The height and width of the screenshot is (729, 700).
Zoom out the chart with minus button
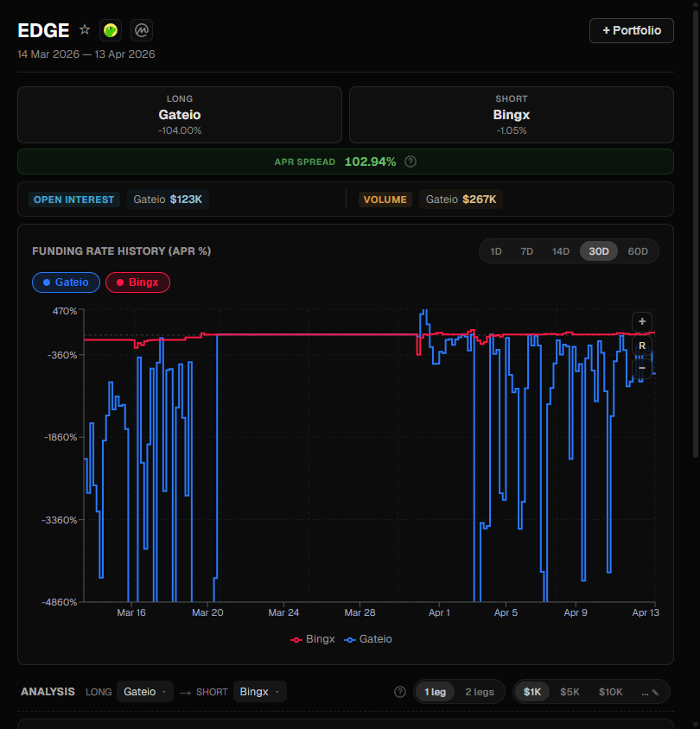pos(642,368)
